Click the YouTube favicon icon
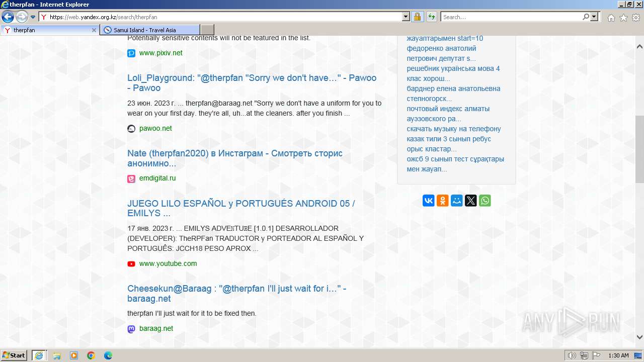The width and height of the screenshot is (644, 362). tap(131, 264)
